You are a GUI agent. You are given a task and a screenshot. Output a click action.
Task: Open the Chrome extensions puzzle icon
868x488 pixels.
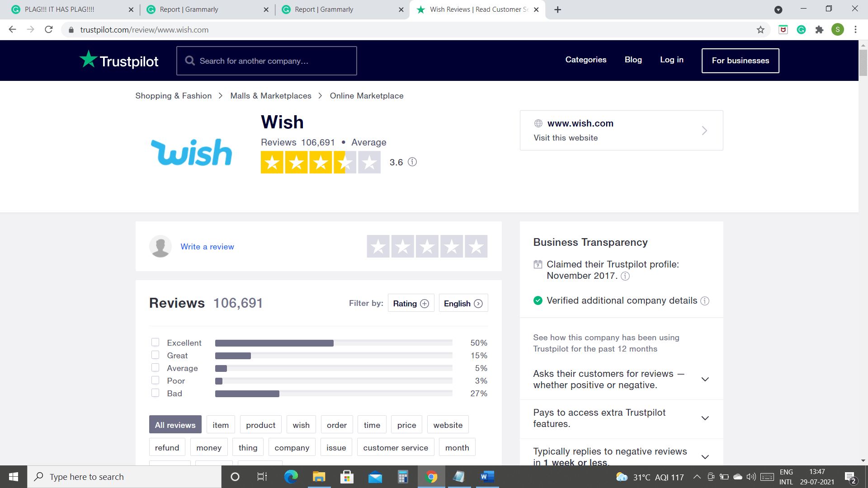pos(820,29)
